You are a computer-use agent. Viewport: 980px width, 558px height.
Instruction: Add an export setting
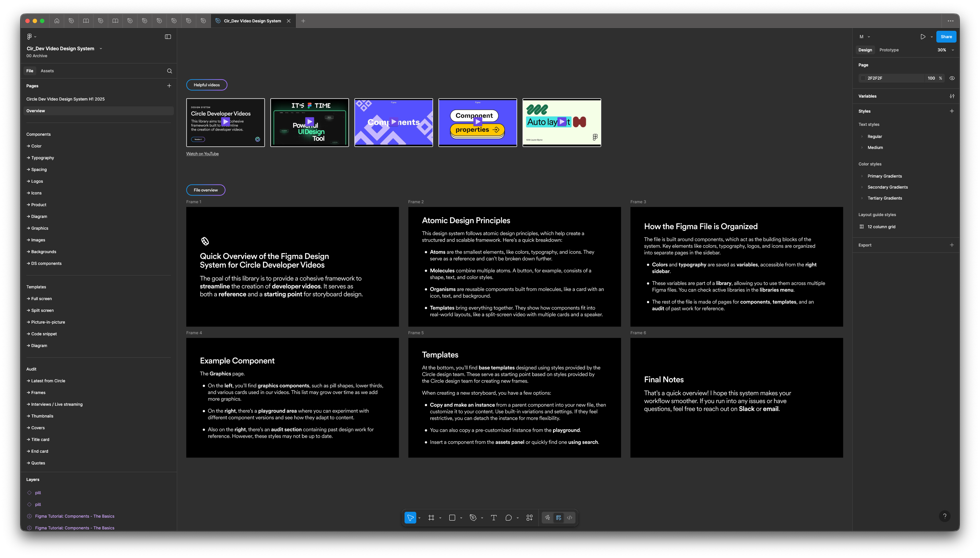(x=952, y=245)
